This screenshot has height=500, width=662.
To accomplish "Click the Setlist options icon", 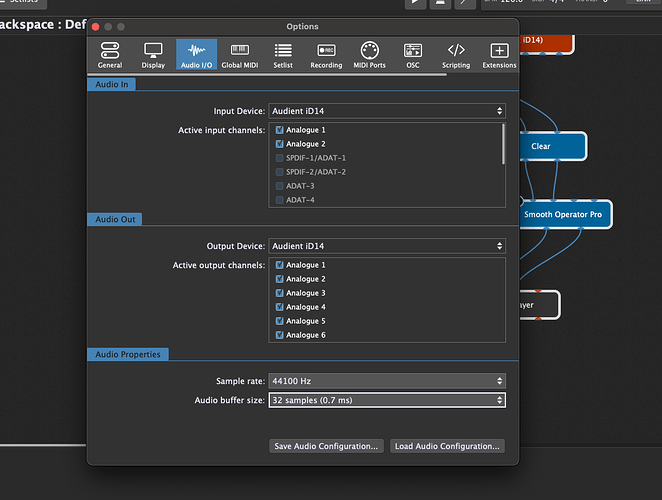I will pos(283,56).
